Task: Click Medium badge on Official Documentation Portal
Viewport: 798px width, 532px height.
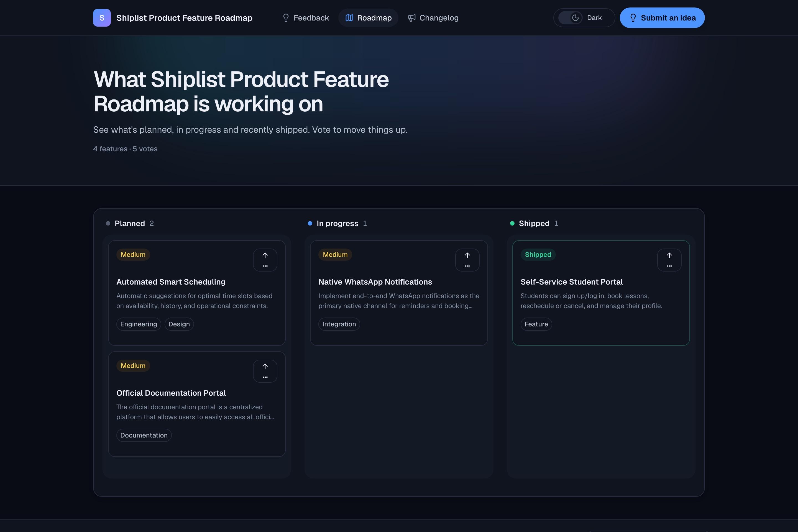Action: pyautogui.click(x=133, y=366)
